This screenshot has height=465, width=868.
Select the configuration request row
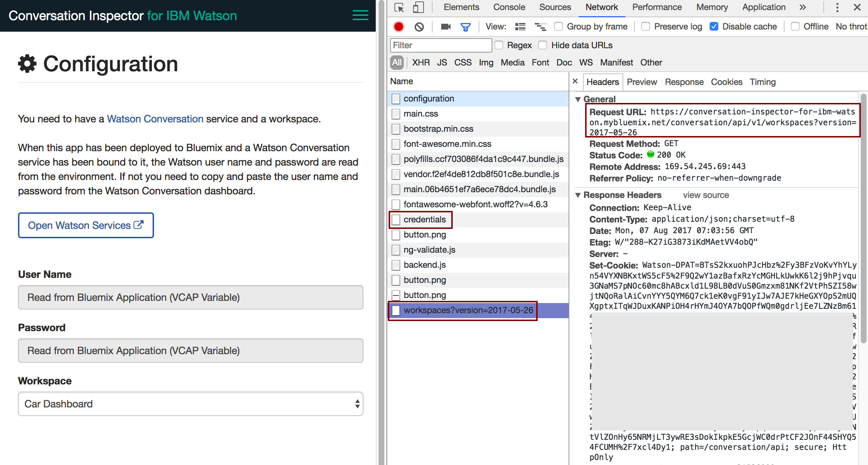pyautogui.click(x=478, y=99)
